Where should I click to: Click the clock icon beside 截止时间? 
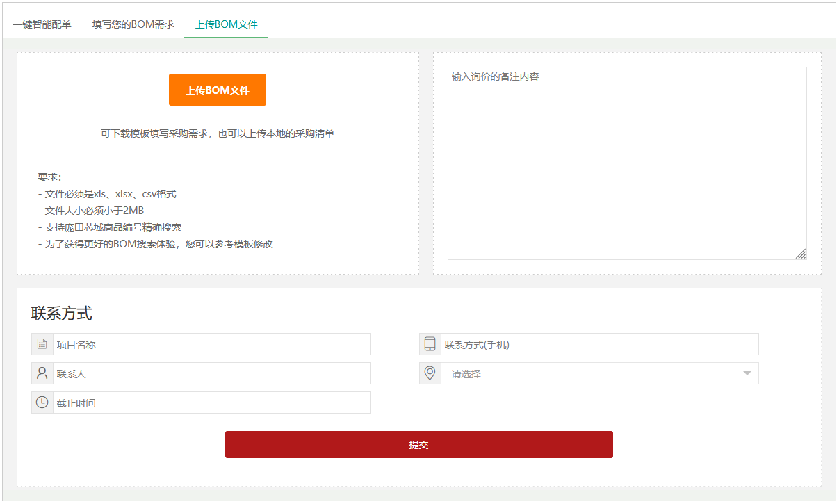tap(42, 403)
